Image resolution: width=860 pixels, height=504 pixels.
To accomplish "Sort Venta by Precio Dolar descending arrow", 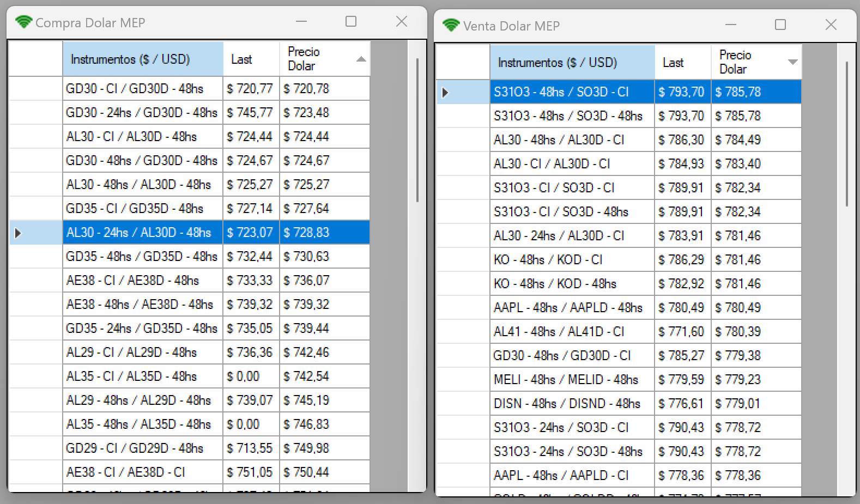I will (x=793, y=62).
